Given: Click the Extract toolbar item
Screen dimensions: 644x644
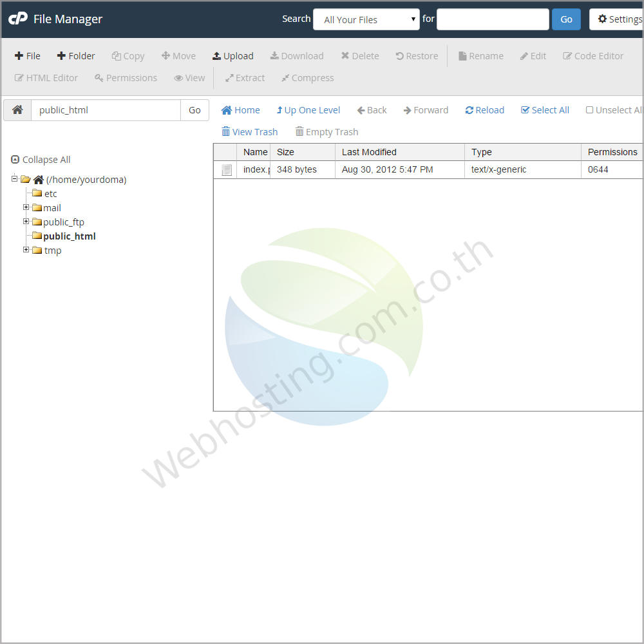Looking at the screenshot, I should pyautogui.click(x=245, y=78).
